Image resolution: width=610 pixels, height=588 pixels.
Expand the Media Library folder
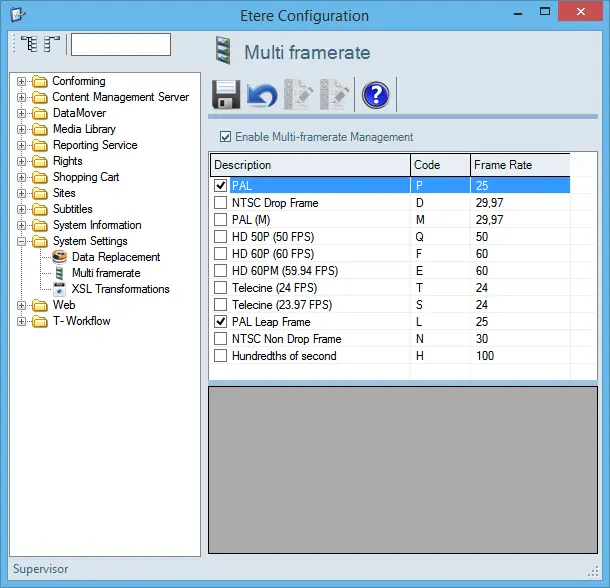coord(22,129)
